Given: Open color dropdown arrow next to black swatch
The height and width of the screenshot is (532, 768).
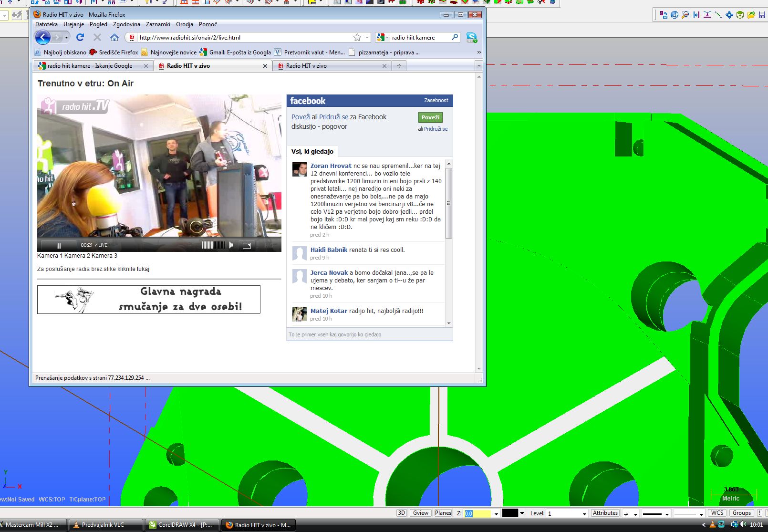Looking at the screenshot, I should pos(522,513).
